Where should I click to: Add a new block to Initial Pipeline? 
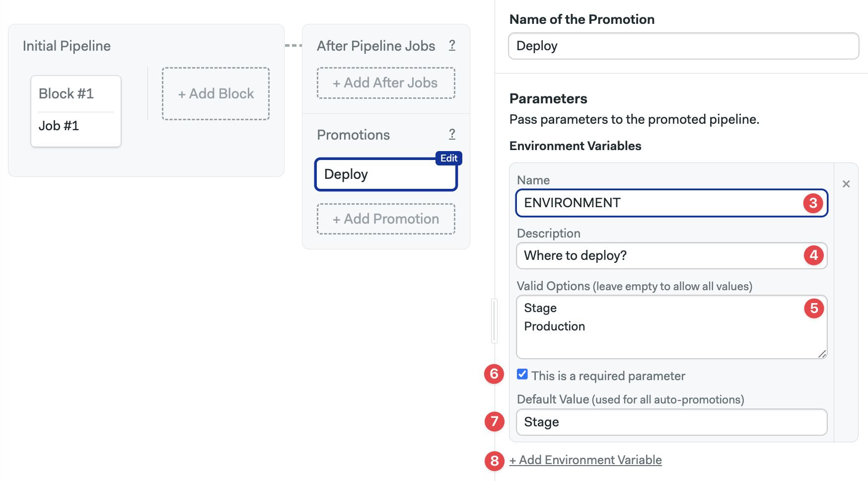coord(216,93)
